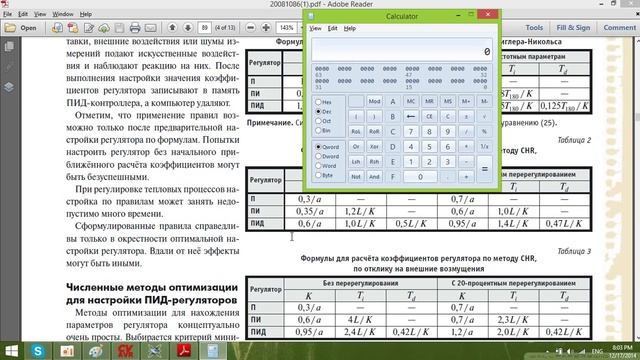This screenshot has height=360, width=640.
Task: Click the cloud save icon in toolbar
Action: tap(104, 28)
